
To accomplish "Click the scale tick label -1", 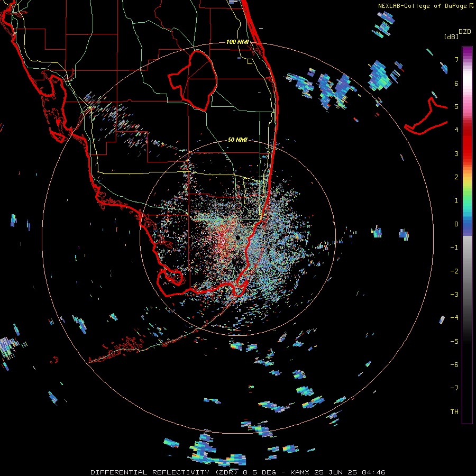I will click(454, 247).
